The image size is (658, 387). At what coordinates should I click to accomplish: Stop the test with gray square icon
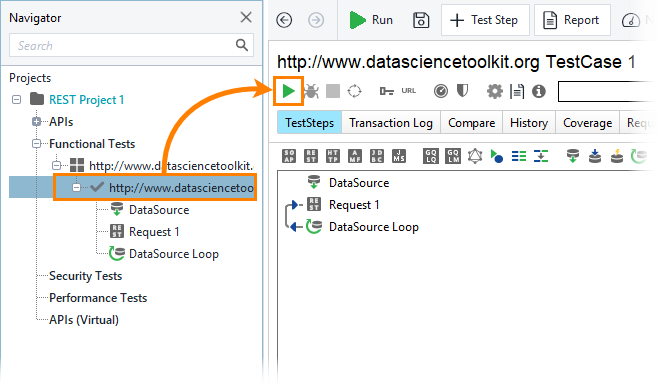(x=333, y=91)
